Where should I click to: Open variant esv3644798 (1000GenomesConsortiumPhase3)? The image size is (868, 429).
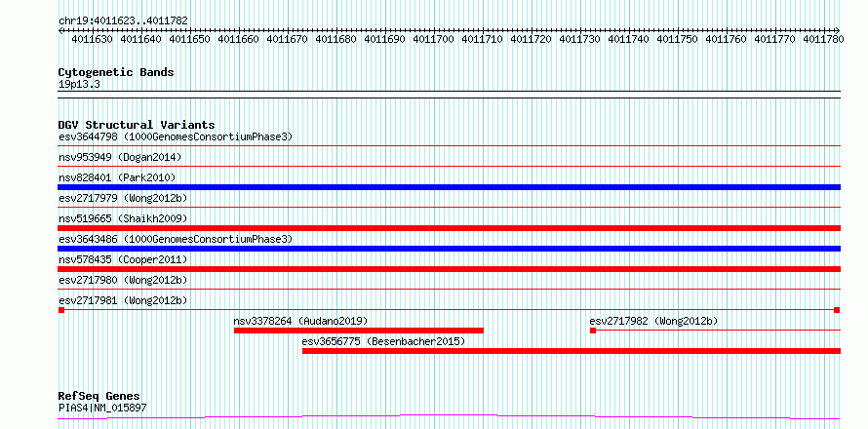click(176, 136)
